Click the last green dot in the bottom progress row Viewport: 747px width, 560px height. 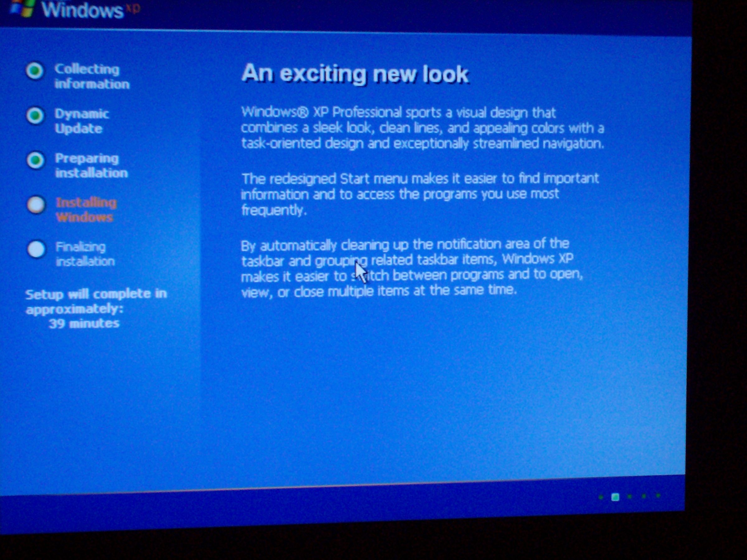tap(659, 495)
